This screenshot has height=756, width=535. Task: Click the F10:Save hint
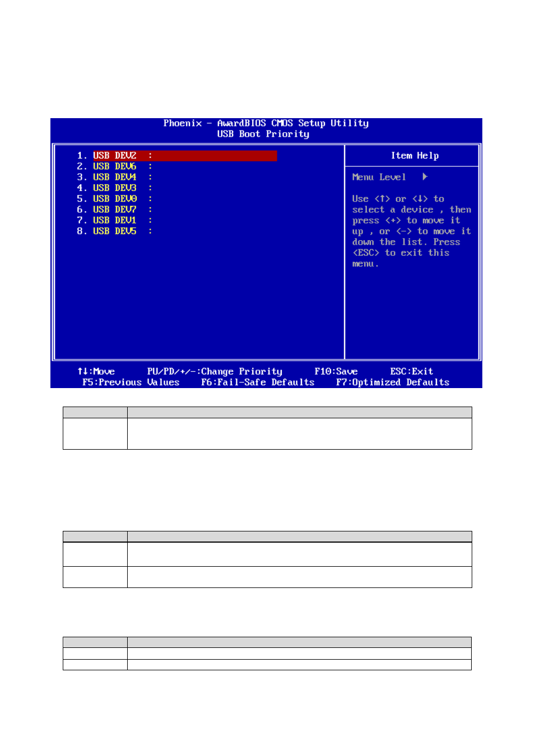coord(336,371)
